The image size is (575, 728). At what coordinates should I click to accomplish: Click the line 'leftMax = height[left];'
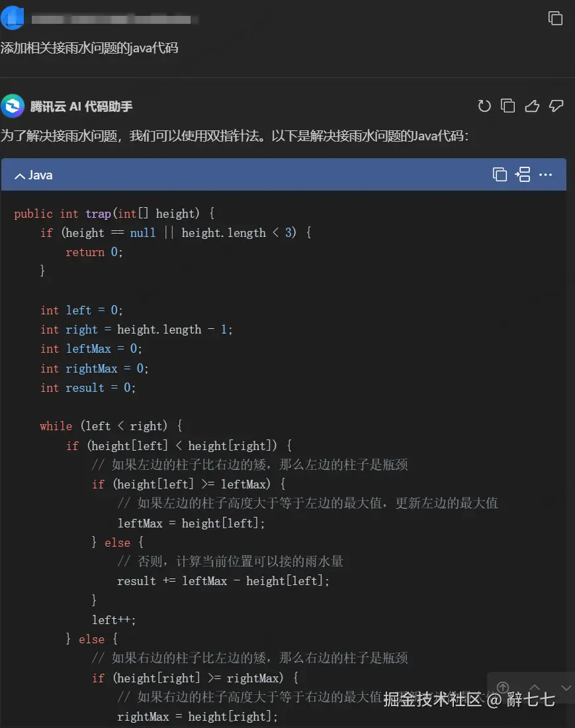point(191,523)
